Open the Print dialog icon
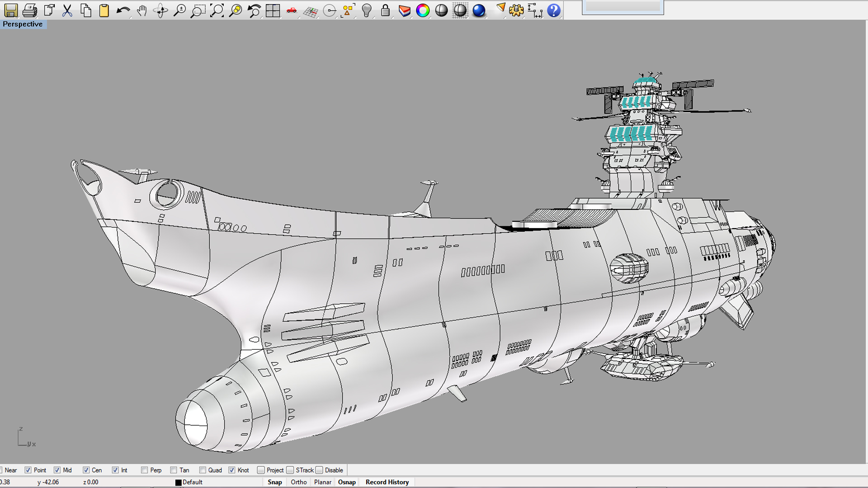The height and width of the screenshot is (488, 868). click(30, 10)
